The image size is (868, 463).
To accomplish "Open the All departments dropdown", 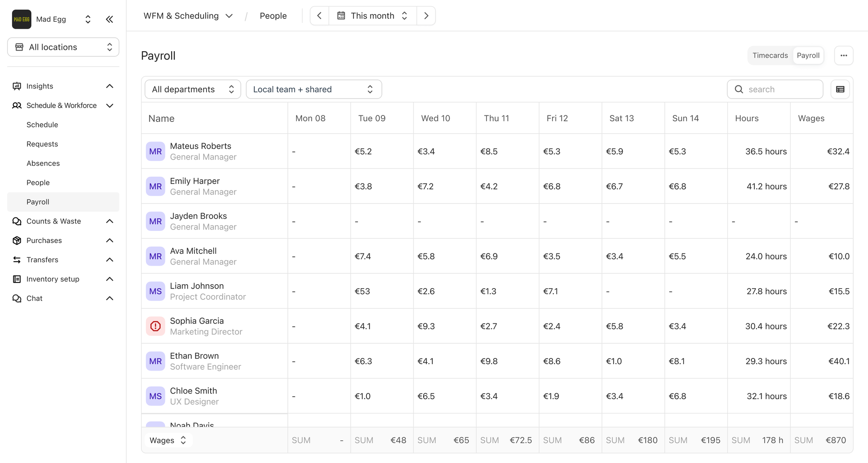I will pos(193,89).
